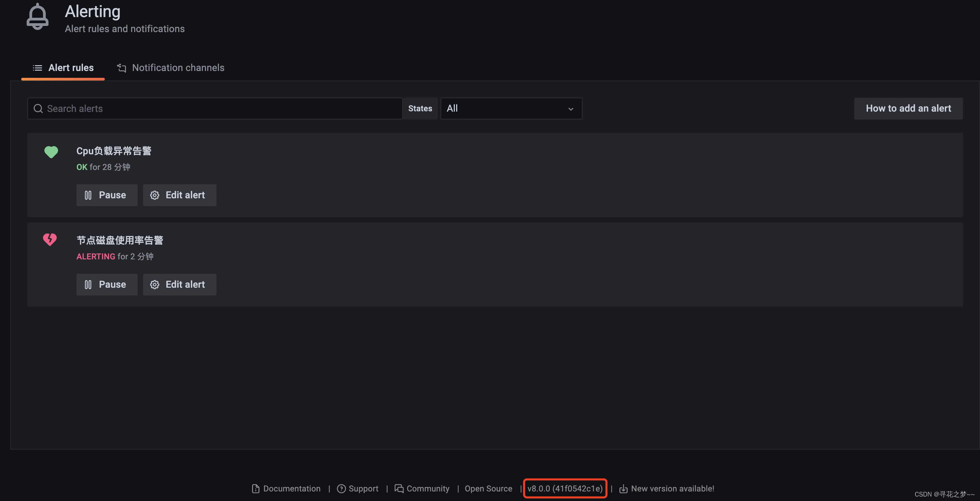Open the Support footer link

pyautogui.click(x=358, y=489)
